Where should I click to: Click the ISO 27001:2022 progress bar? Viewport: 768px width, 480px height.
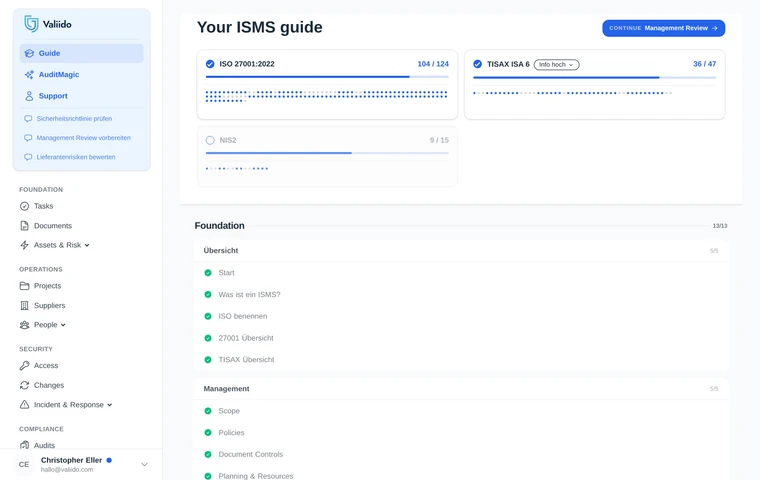(x=327, y=77)
